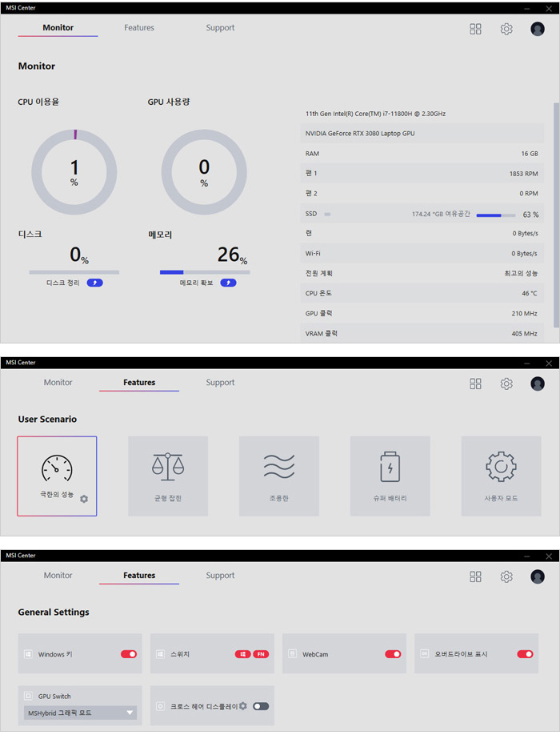Click the GPU Switch card icon
Image resolution: width=560 pixels, height=735 pixels.
point(28,696)
